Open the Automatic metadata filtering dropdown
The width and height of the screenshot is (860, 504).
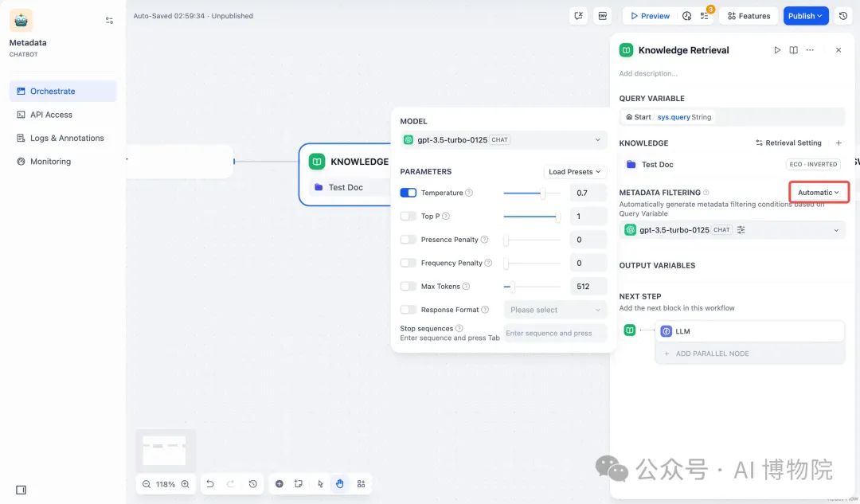pyautogui.click(x=819, y=193)
